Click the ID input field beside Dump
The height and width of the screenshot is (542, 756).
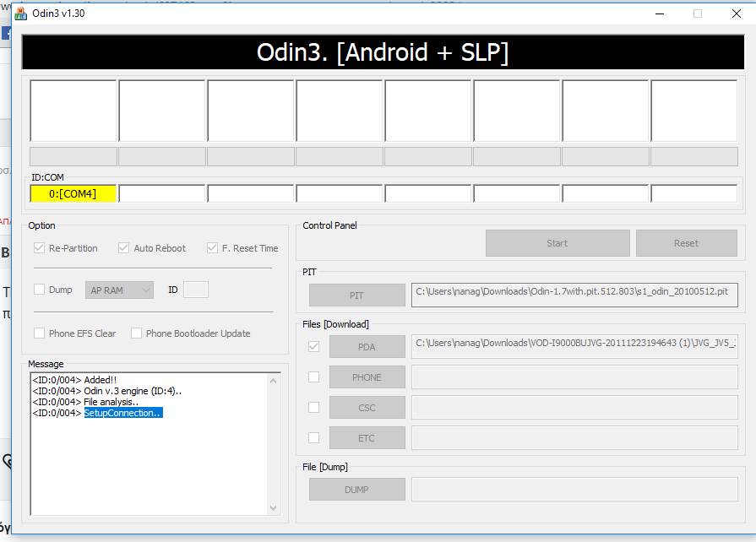click(196, 290)
